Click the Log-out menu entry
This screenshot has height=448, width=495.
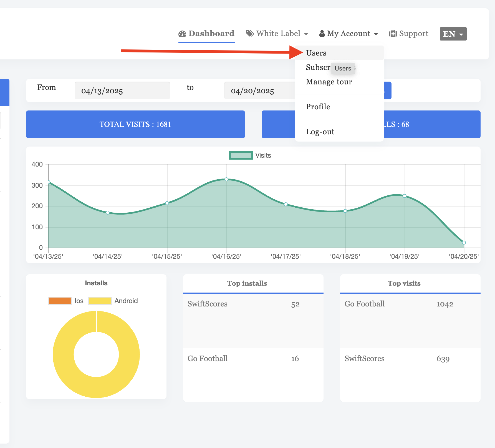click(320, 132)
